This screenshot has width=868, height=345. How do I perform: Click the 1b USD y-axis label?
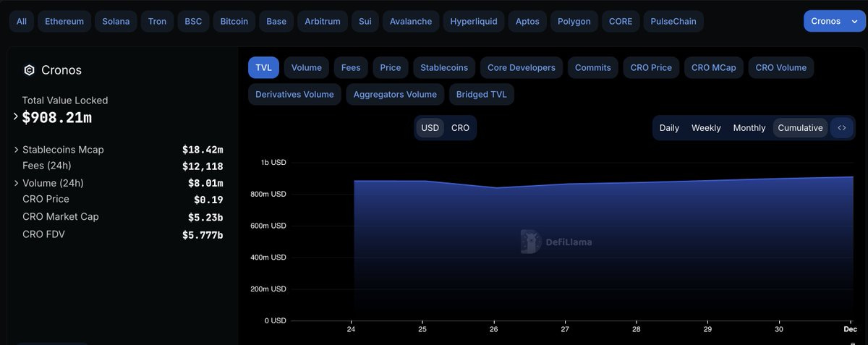273,163
